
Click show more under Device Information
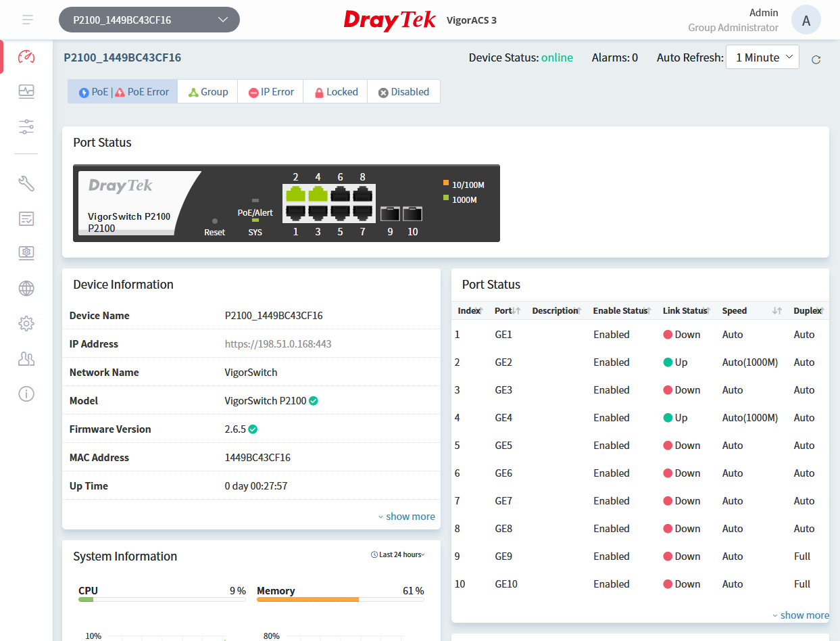tap(406, 517)
